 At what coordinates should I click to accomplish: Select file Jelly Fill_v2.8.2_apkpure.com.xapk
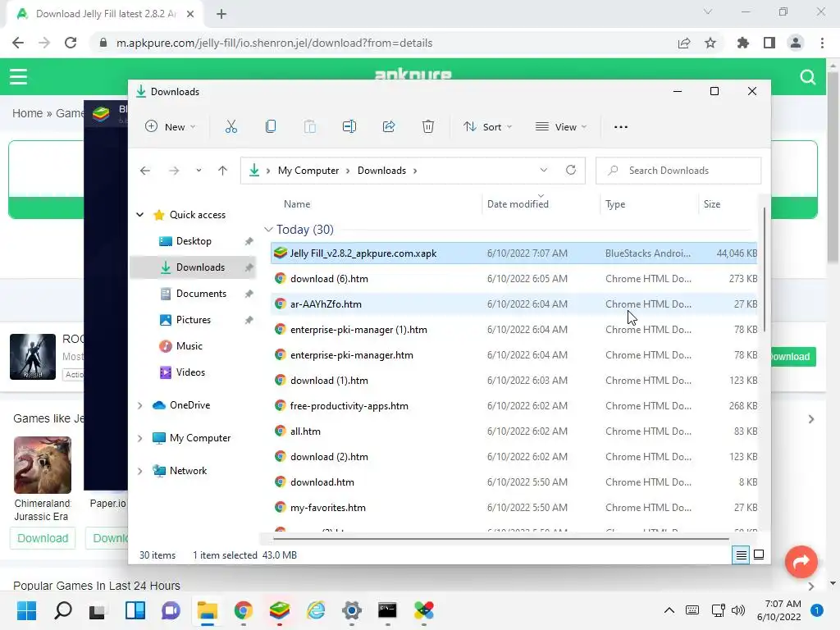pyautogui.click(x=514, y=253)
